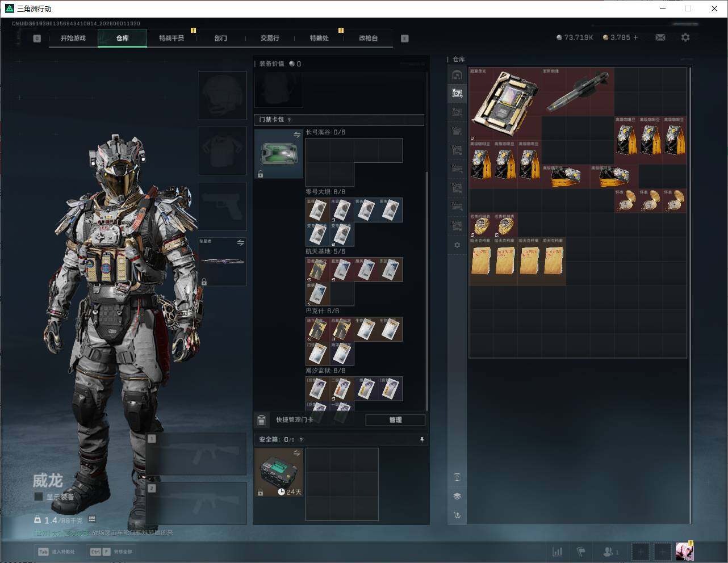Click the plus icon beside 3,785 currency
Image resolution: width=728 pixels, height=563 pixels.
coord(635,37)
